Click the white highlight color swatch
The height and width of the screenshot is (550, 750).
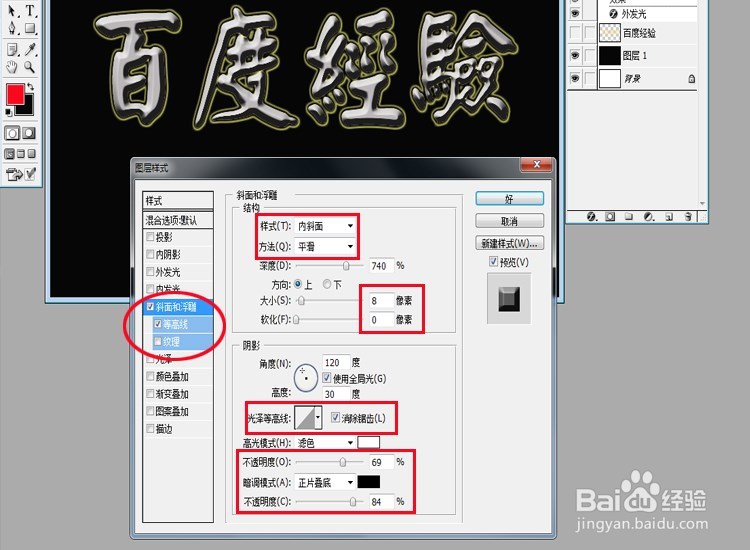[x=369, y=442]
